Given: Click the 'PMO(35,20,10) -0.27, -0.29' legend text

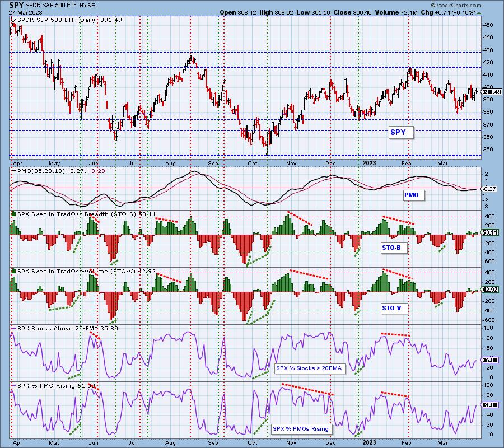Looking at the screenshot, I should pyautogui.click(x=61, y=171).
